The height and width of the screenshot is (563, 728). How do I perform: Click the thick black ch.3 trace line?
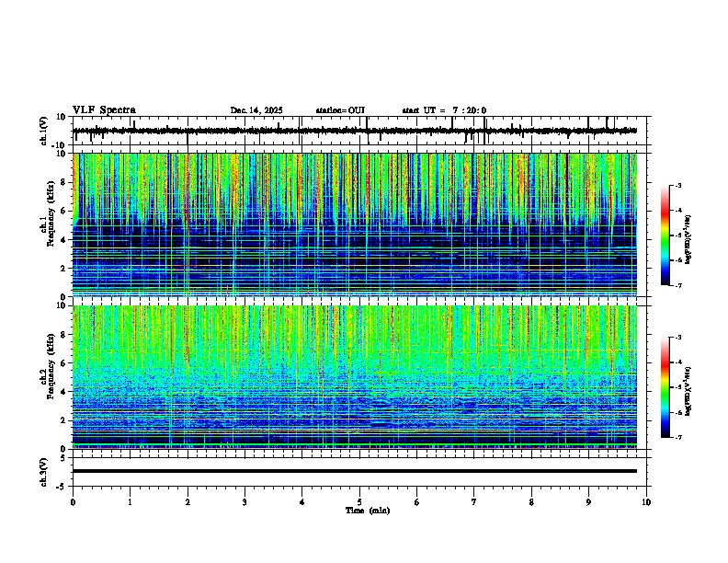tap(355, 471)
